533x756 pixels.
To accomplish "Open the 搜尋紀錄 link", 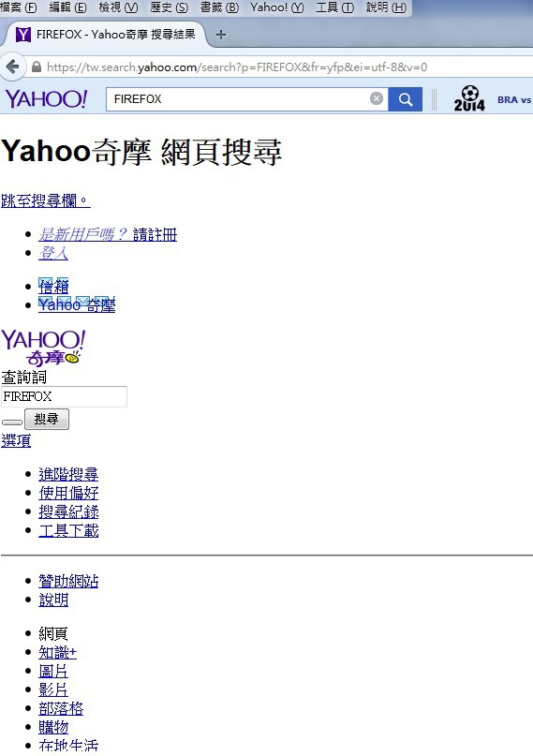I will point(68,512).
